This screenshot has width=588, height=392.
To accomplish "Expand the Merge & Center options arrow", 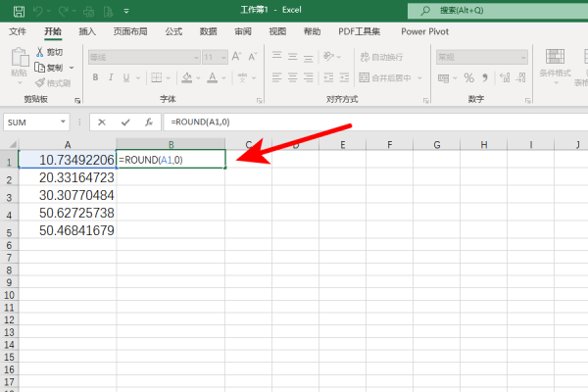I will [419, 78].
